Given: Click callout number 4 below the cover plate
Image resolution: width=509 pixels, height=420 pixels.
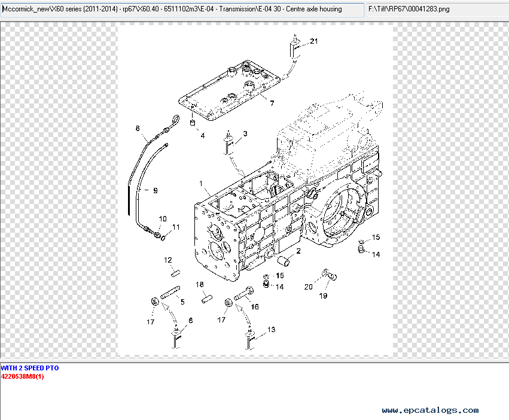Looking at the screenshot, I should click(203, 136).
